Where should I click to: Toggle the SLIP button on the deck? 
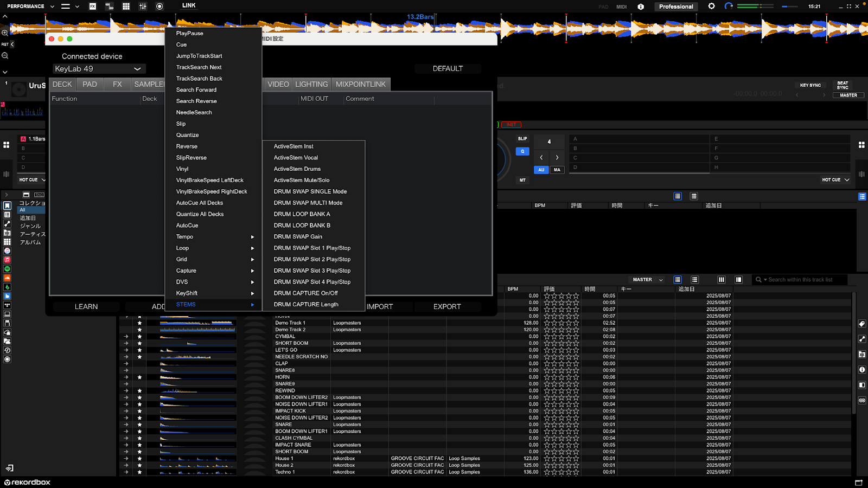[x=522, y=139]
